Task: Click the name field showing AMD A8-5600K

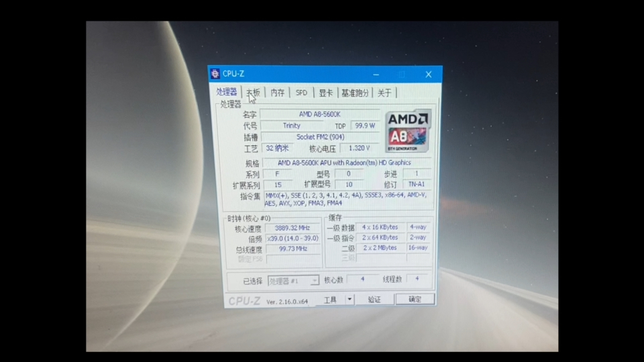Action: pos(319,115)
